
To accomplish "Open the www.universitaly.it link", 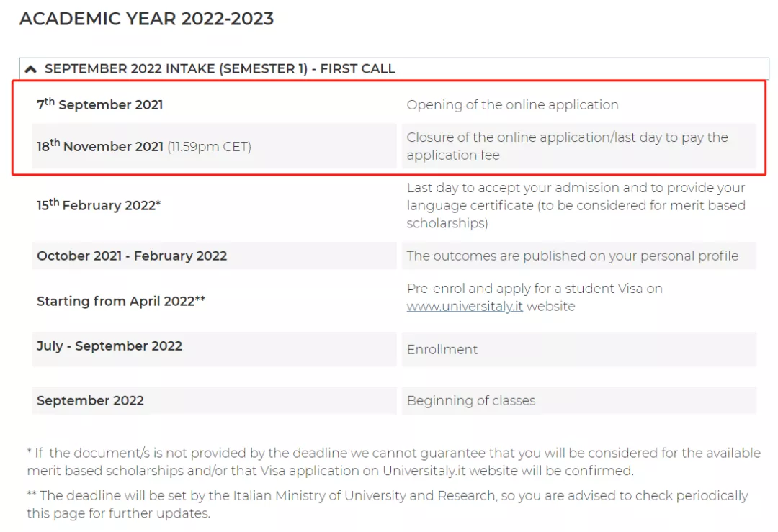I will [465, 306].
